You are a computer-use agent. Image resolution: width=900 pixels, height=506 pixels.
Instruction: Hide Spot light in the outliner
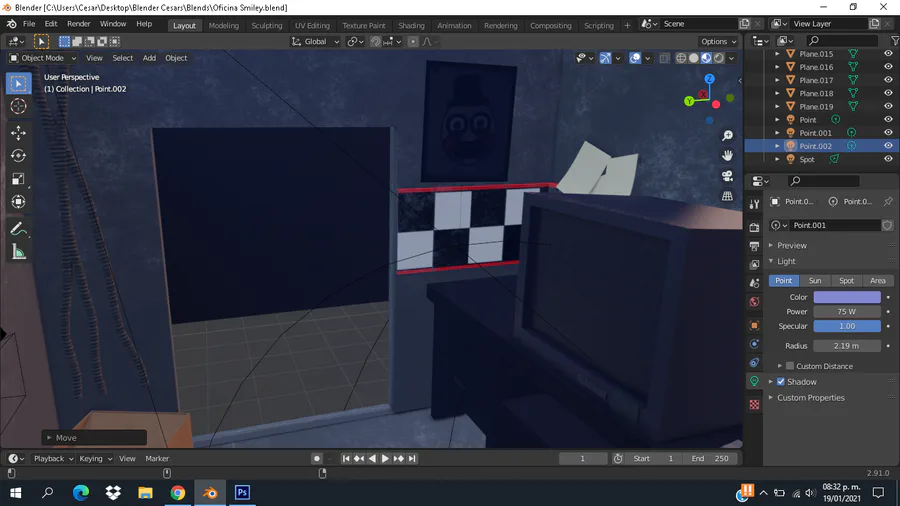click(x=888, y=159)
